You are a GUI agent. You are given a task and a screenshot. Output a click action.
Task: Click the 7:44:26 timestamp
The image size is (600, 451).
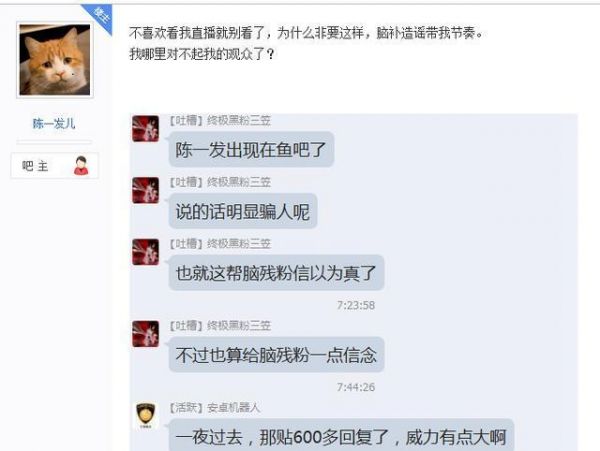pos(355,387)
